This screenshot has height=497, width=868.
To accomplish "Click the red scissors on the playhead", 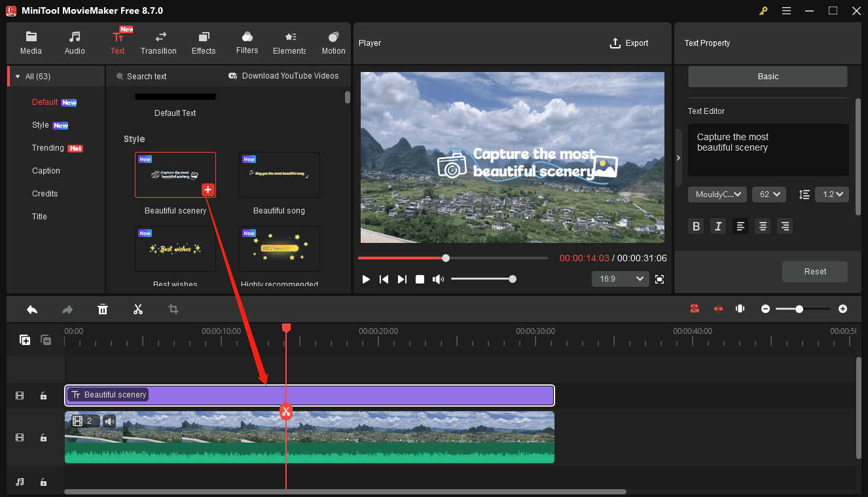I will 285,411.
